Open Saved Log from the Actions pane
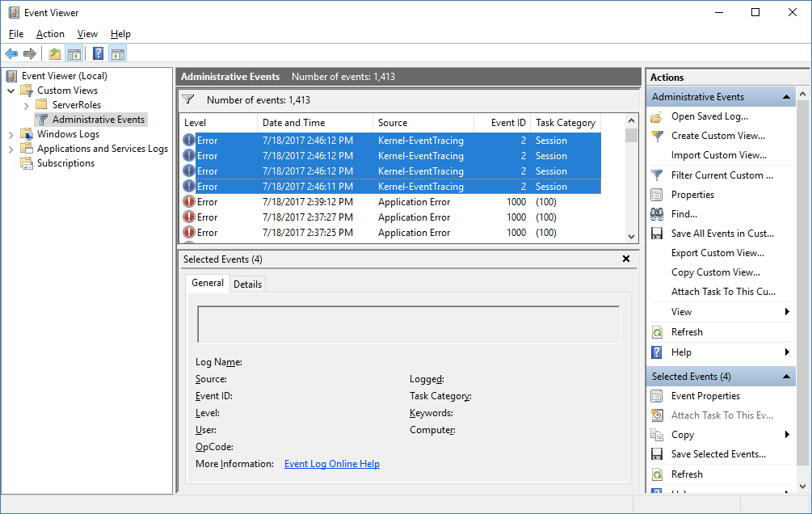This screenshot has width=812, height=514. pos(714,116)
